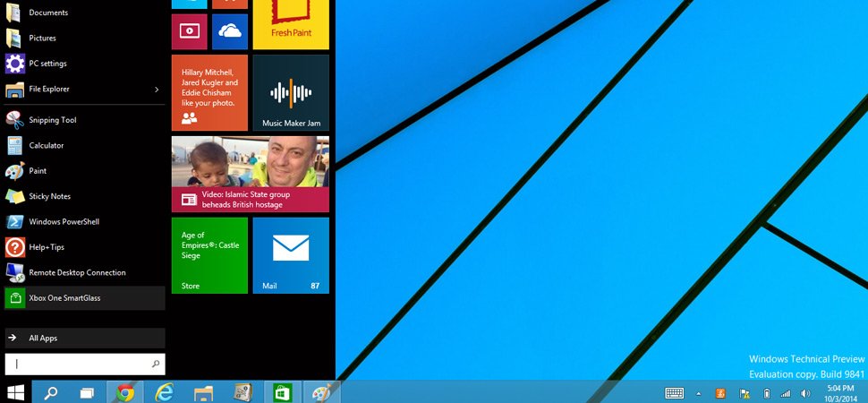The width and height of the screenshot is (868, 403).
Task: Open the OneDrive cloud tile
Action: (x=230, y=31)
